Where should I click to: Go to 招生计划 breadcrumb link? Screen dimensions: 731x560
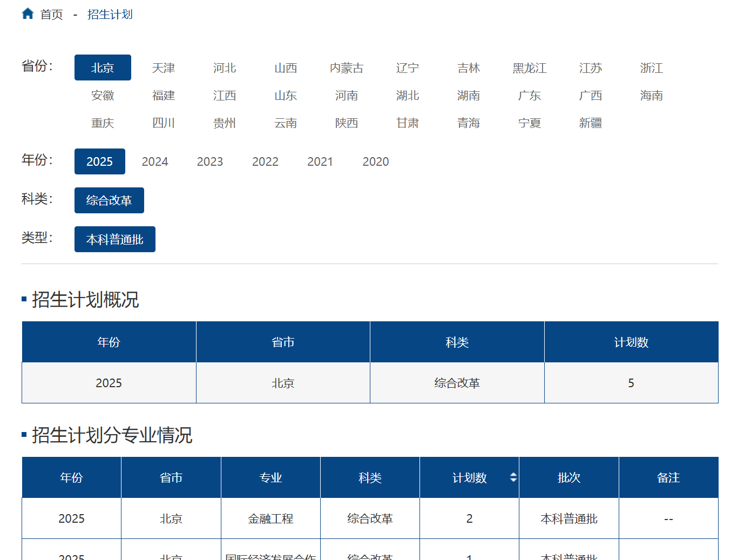pyautogui.click(x=110, y=15)
